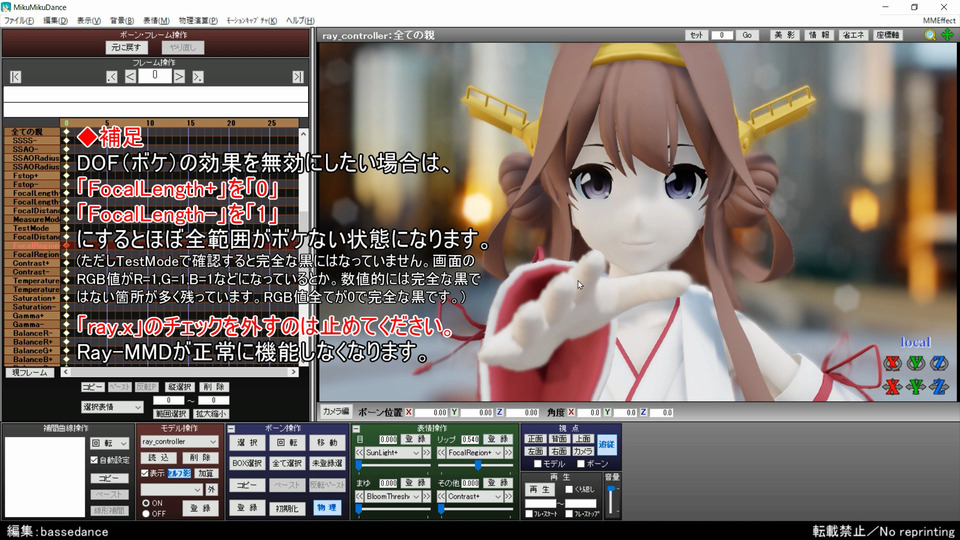Click the green Y move axis icon

[x=916, y=386]
